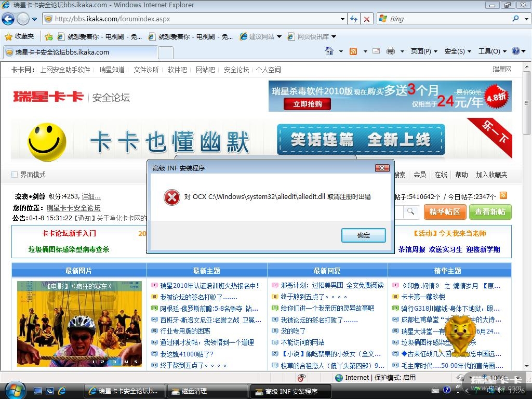
Task: Click the page vertical scrollbar thumb
Action: click(526, 103)
